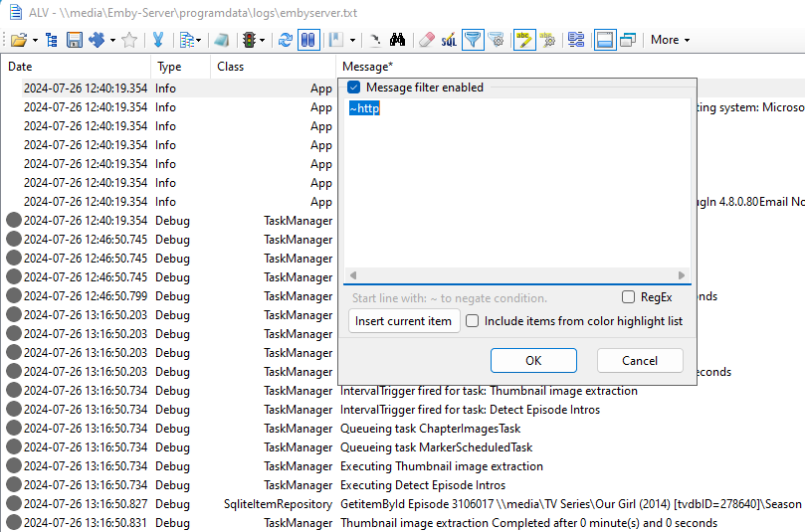Open the SQL query tool
Image resolution: width=805 pixels, height=532 pixels.
[450, 40]
